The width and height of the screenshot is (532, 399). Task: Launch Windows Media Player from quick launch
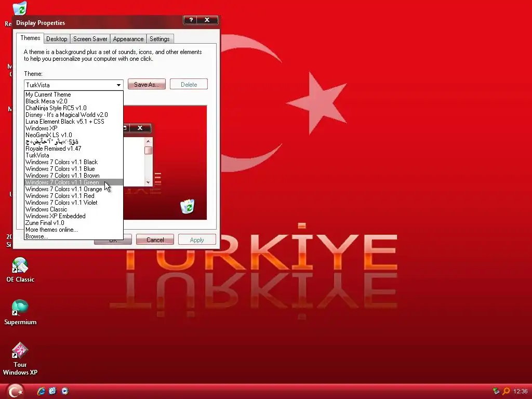point(65,391)
